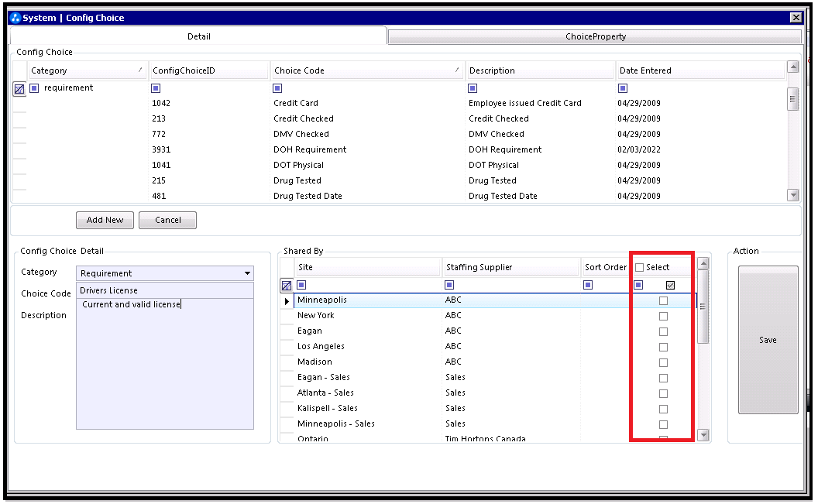Click the Config Choice grid clear-filter icon
The width and height of the screenshot is (818, 504).
pyautogui.click(x=19, y=89)
